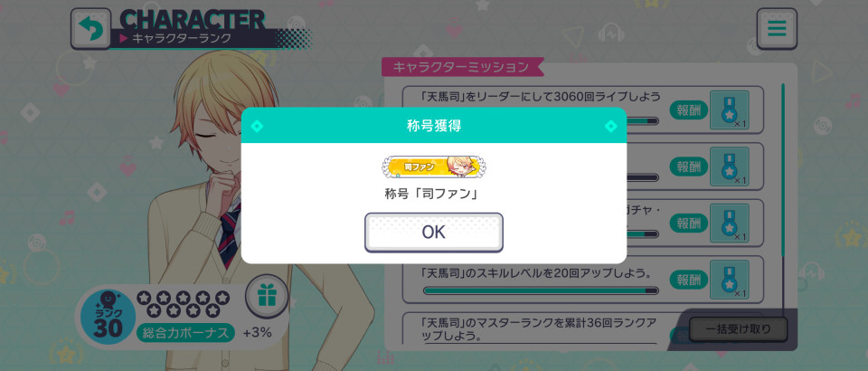Select the 司ファン title badge image
This screenshot has height=371, width=868.
433,166
